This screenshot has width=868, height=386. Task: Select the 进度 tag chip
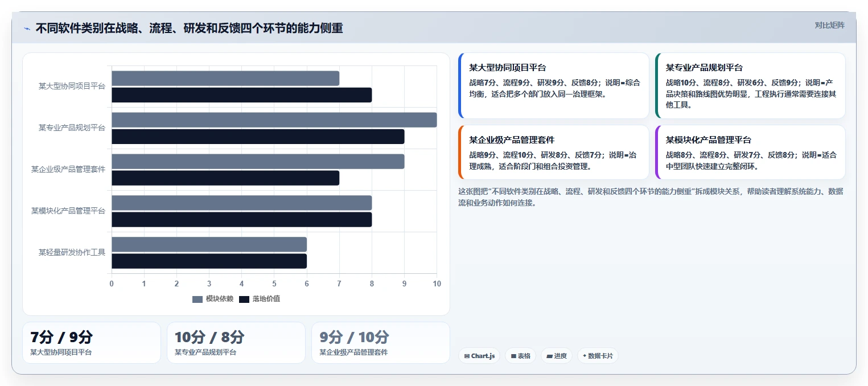coord(557,356)
